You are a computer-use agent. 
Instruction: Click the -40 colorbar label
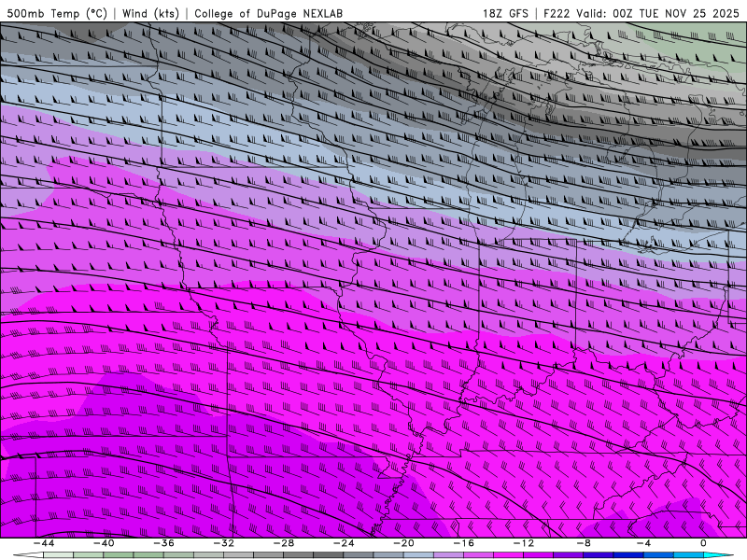click(104, 543)
